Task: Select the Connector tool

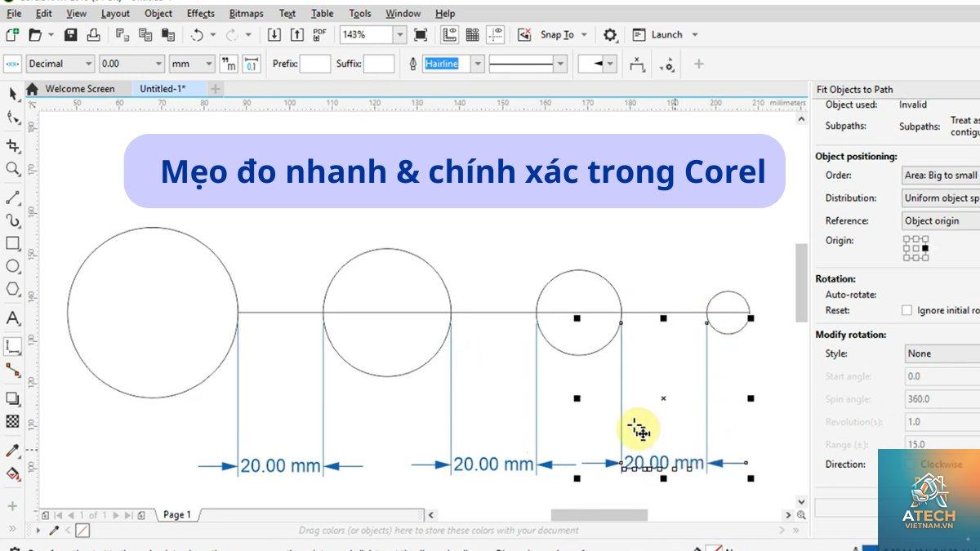Action: tap(12, 371)
